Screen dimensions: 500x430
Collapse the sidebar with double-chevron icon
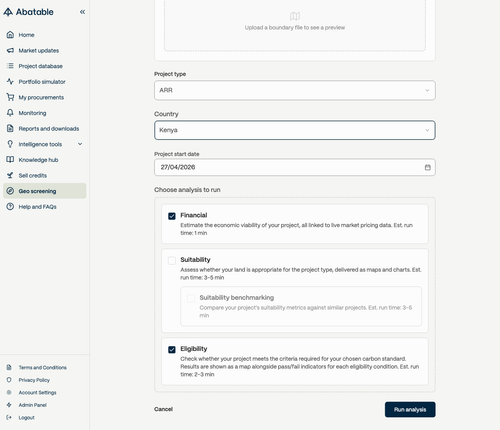coord(82,12)
